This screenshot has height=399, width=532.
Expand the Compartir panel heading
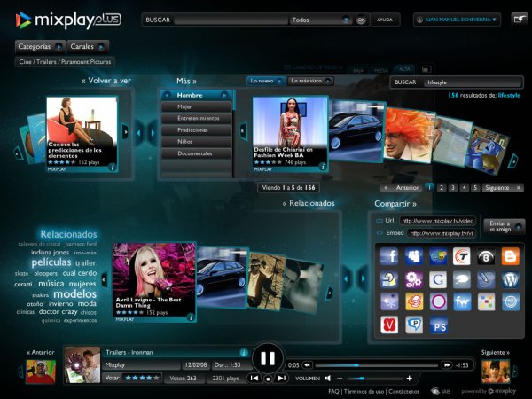coord(395,204)
